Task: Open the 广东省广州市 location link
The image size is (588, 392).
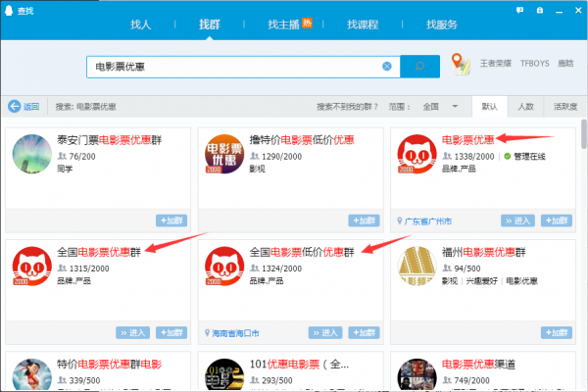Action: click(x=428, y=221)
